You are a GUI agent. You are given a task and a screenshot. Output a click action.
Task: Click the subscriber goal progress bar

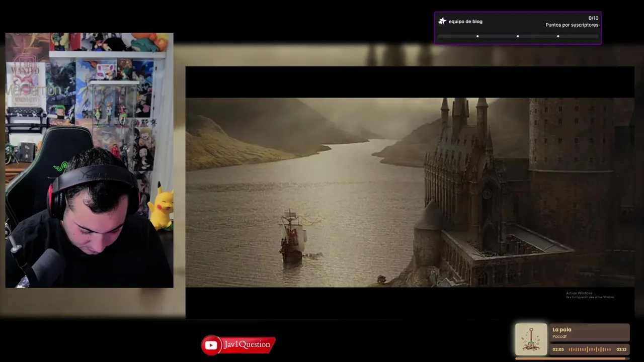518,36
